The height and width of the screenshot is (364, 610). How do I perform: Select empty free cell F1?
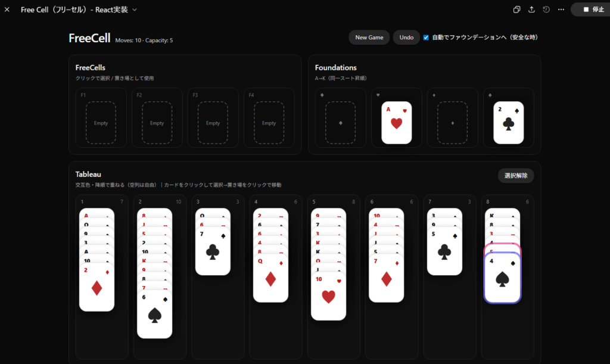pos(101,123)
